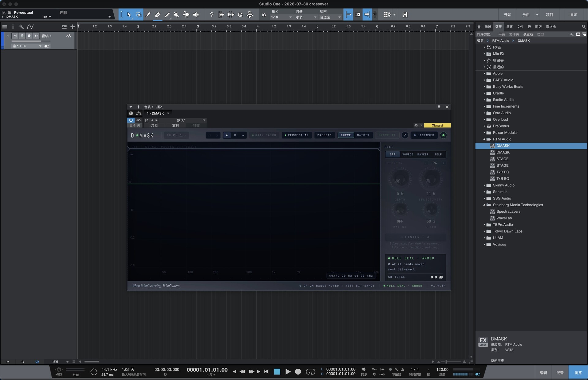588x380 pixels.
Task: Open the video player filmstrip icon
Action: click(405, 14)
